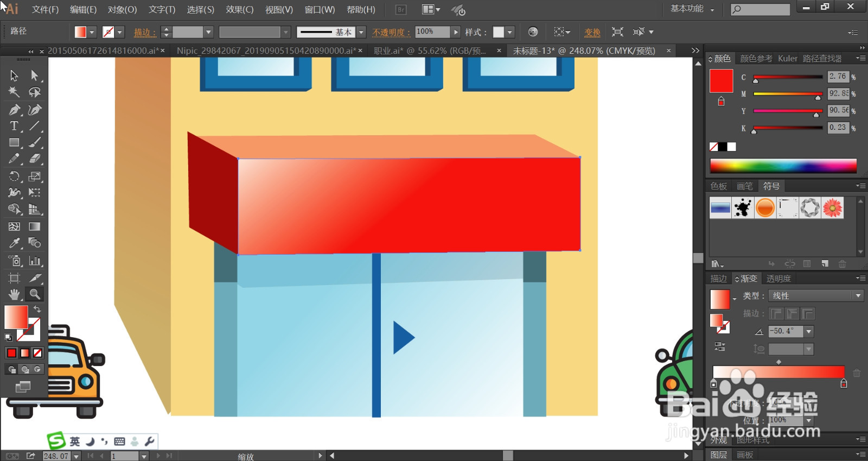Open the 对象(O) menu
868x461 pixels.
(122, 10)
